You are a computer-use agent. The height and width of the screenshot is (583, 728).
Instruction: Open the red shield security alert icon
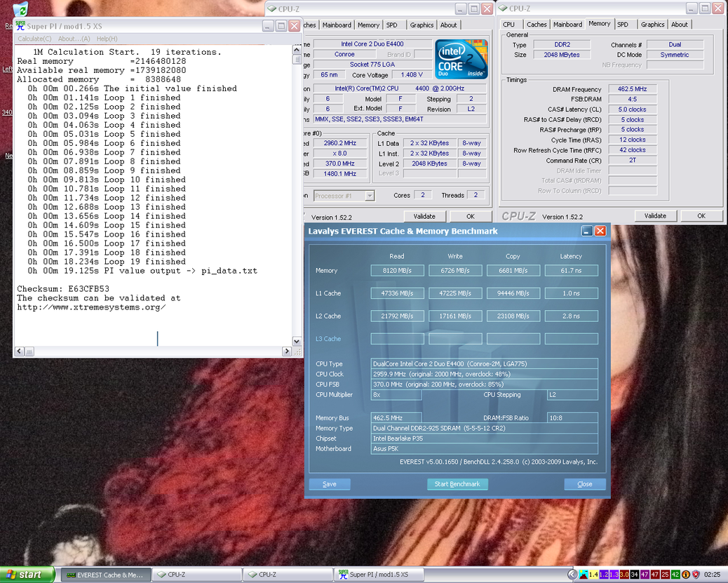tap(696, 575)
